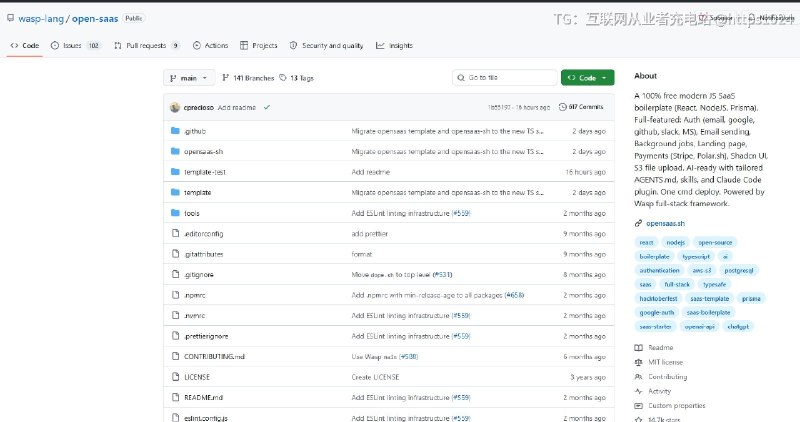The image size is (800, 422).
Task: Open the Code tab
Action: (x=24, y=45)
